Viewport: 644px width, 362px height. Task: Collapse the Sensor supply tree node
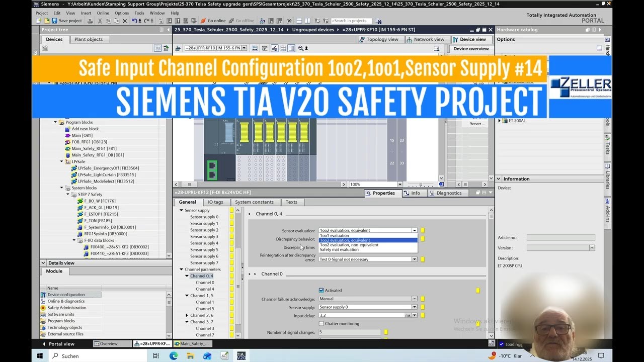[182, 211]
